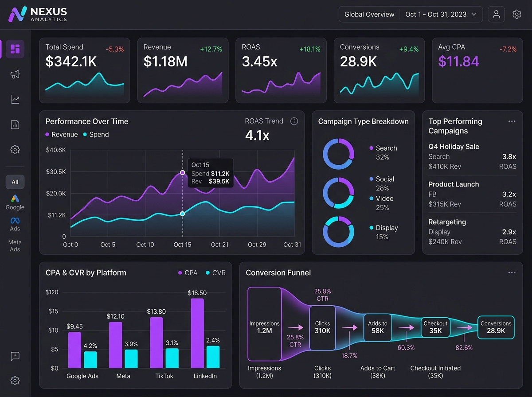Click the +18.1% ROAS change badge
Viewport: 532px width, 397px height.
point(309,49)
